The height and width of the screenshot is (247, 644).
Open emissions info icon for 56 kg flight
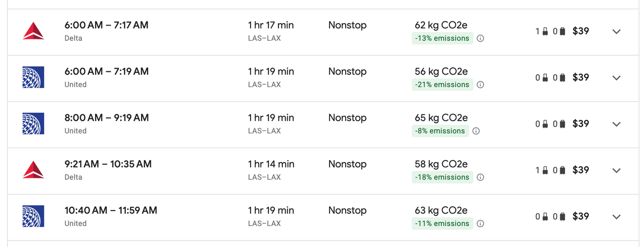481,85
